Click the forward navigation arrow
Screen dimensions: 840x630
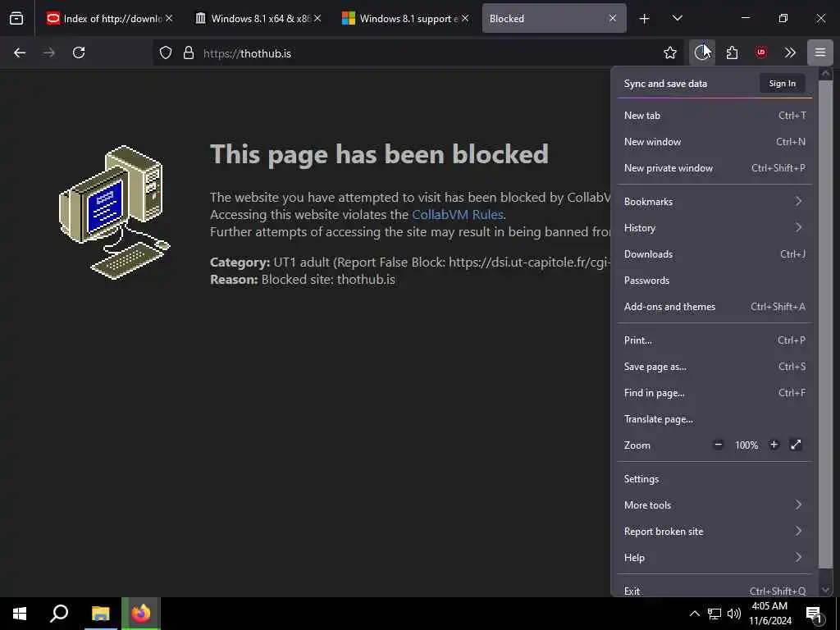[49, 52]
